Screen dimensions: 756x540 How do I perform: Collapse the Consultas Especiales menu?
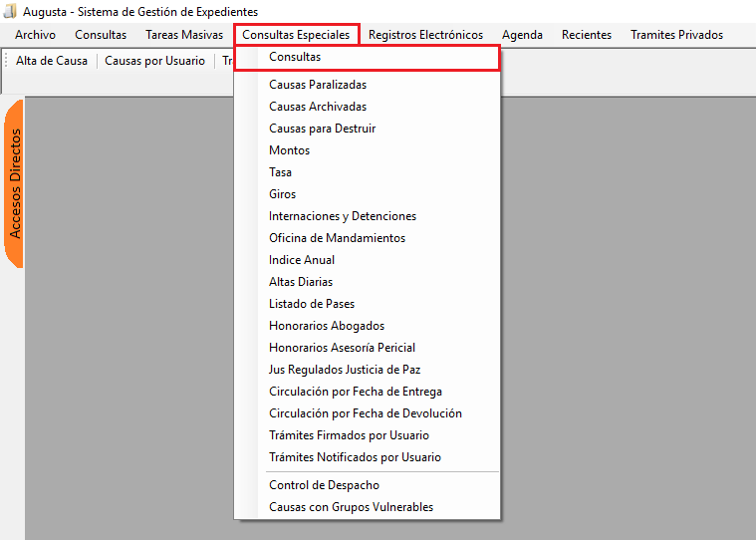296,35
